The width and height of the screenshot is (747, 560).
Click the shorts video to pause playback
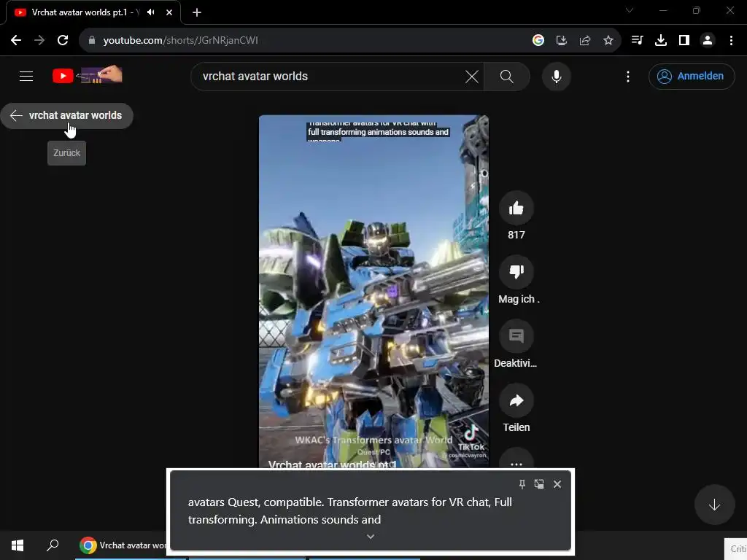coord(373,290)
